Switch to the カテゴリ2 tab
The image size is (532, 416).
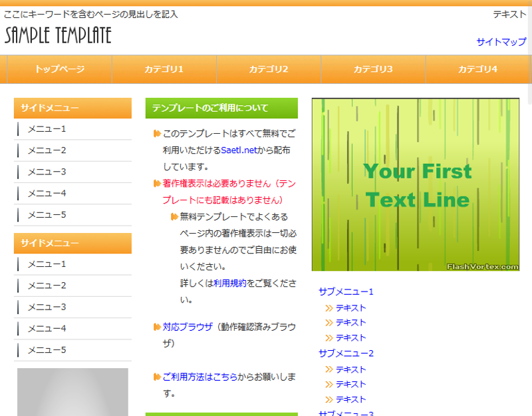(x=268, y=69)
